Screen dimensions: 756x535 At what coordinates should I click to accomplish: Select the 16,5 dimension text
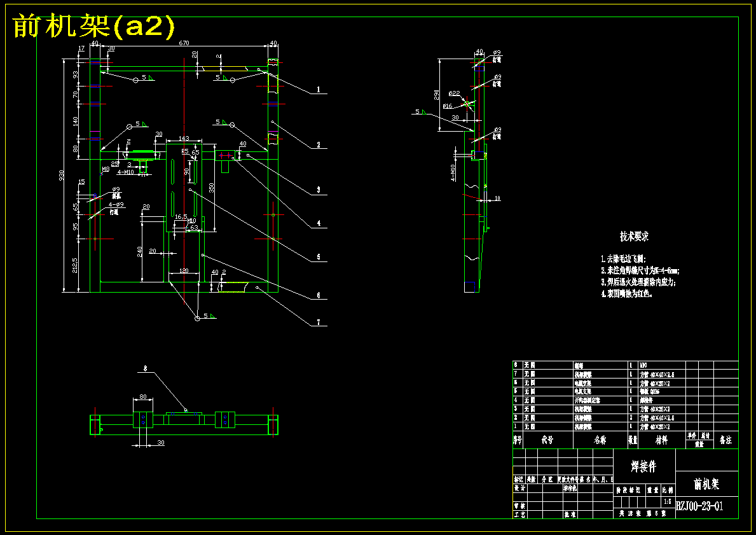(181, 217)
